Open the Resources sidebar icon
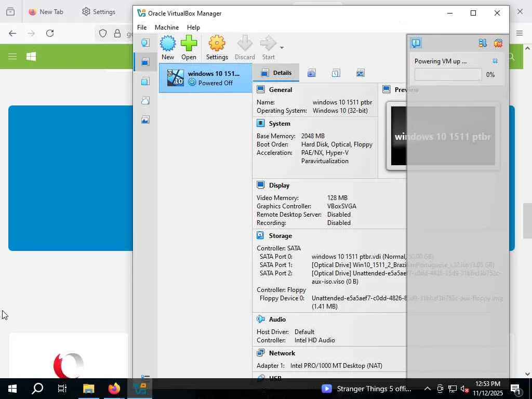 pos(145,119)
